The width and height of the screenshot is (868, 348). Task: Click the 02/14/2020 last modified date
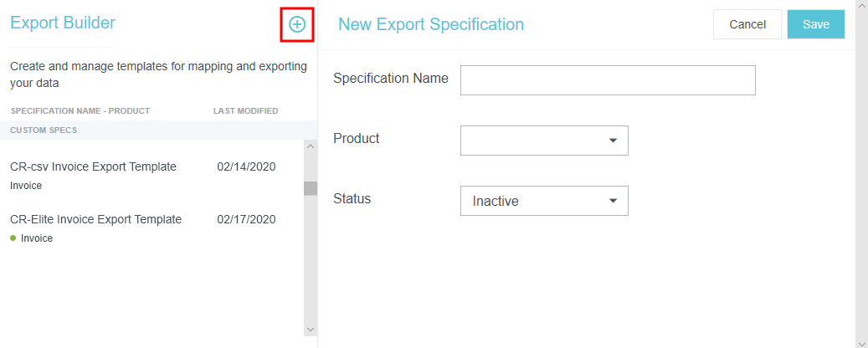(x=246, y=166)
